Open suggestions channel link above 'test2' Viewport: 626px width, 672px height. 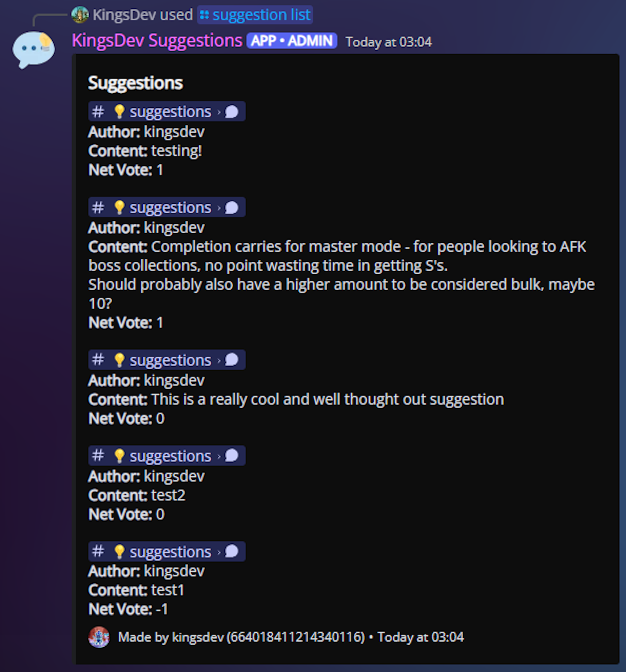[x=167, y=456]
